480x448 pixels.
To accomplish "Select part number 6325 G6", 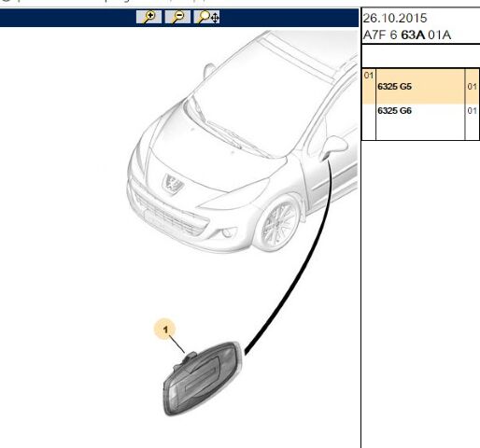I will point(394,111).
